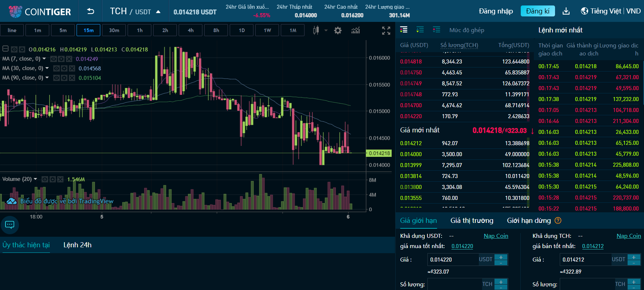Open the chart type dropdown arrow
This screenshot has height=290, width=644.
coord(326,30)
